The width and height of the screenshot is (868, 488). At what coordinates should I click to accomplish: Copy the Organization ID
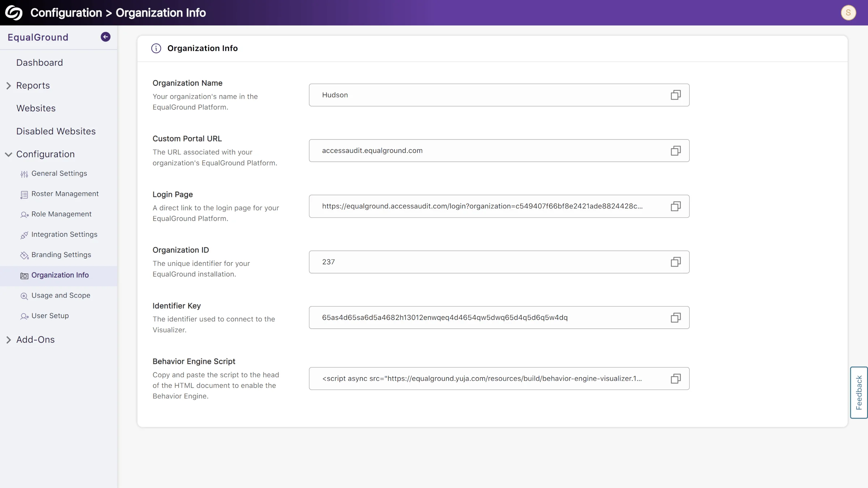(x=676, y=262)
